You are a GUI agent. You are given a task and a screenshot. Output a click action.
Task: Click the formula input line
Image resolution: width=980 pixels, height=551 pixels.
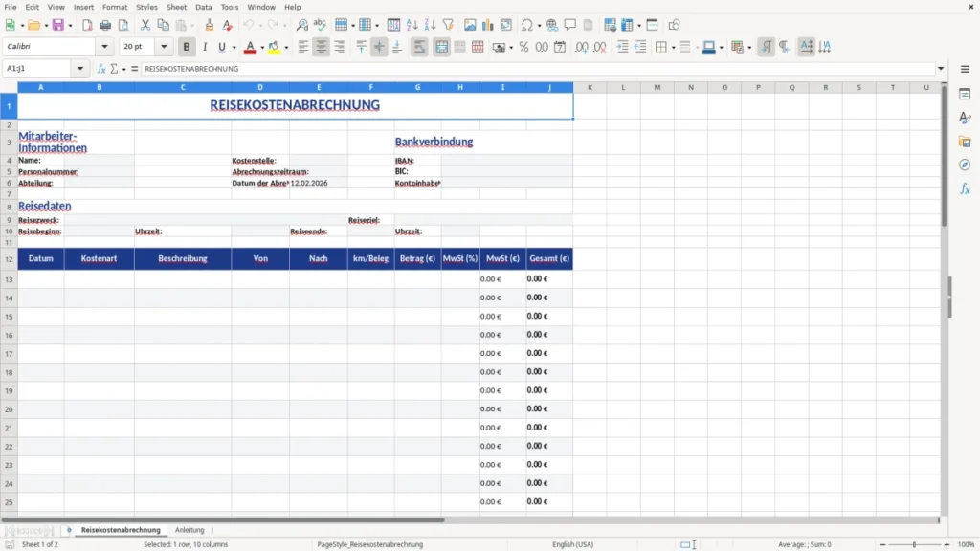pyautogui.click(x=538, y=69)
